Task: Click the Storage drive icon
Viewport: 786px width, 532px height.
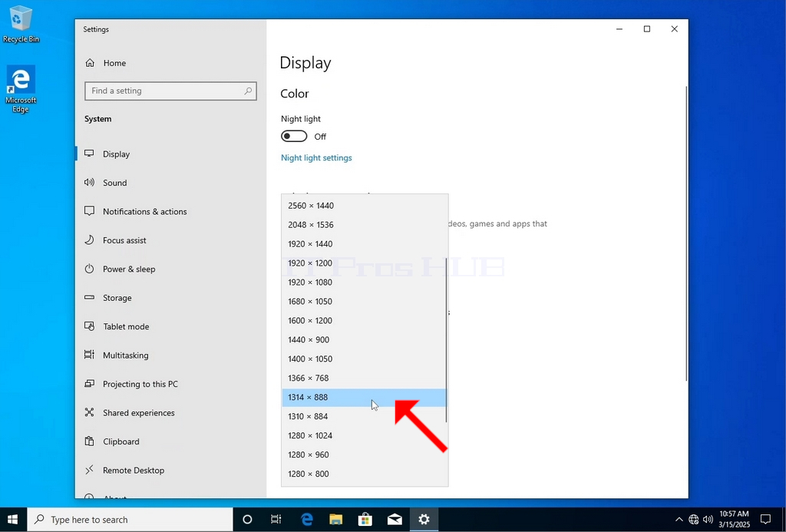Action: click(89, 297)
